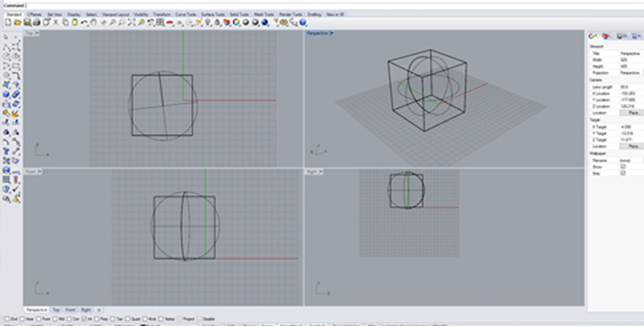Click the Help globe icon in toolbar

(x=303, y=22)
